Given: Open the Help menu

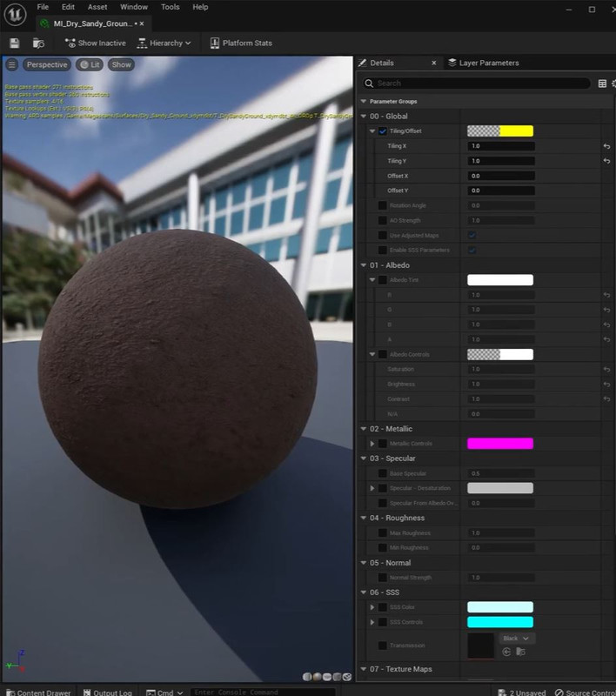Looking at the screenshot, I should 200,7.
